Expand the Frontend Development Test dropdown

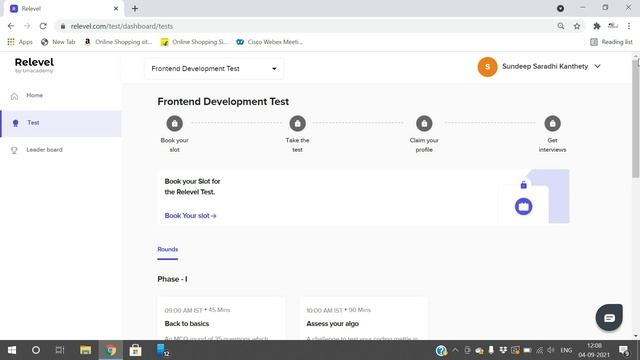click(x=214, y=69)
